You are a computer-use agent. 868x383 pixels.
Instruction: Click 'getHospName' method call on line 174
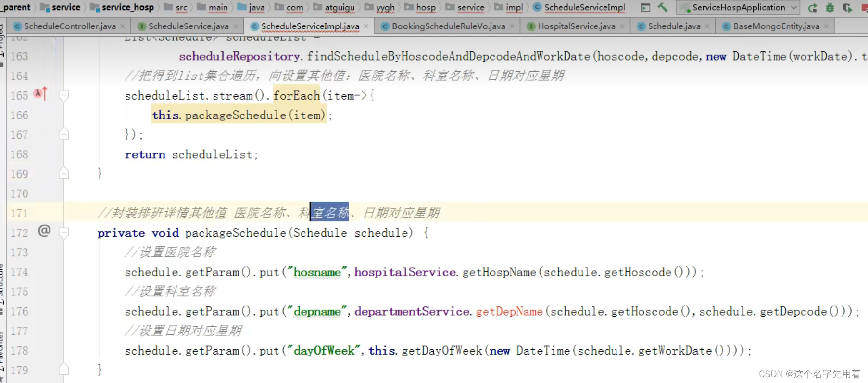pyautogui.click(x=499, y=272)
